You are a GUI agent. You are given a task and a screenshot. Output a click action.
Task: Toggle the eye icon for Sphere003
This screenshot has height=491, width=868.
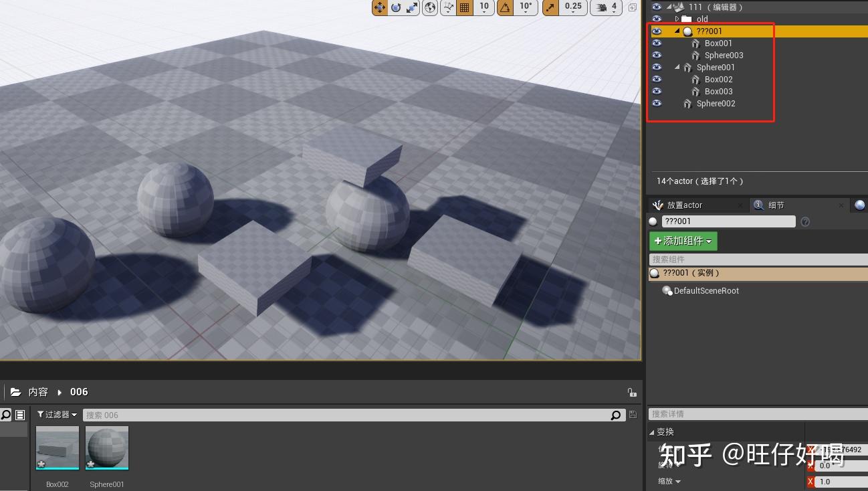click(657, 55)
